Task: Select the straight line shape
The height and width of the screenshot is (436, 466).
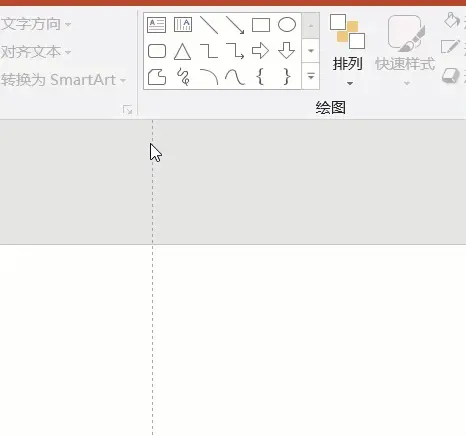Action: pos(209,25)
